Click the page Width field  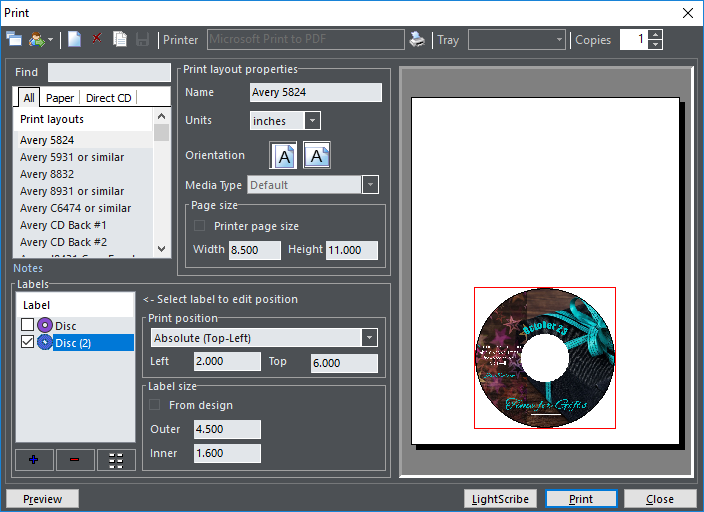click(x=255, y=250)
